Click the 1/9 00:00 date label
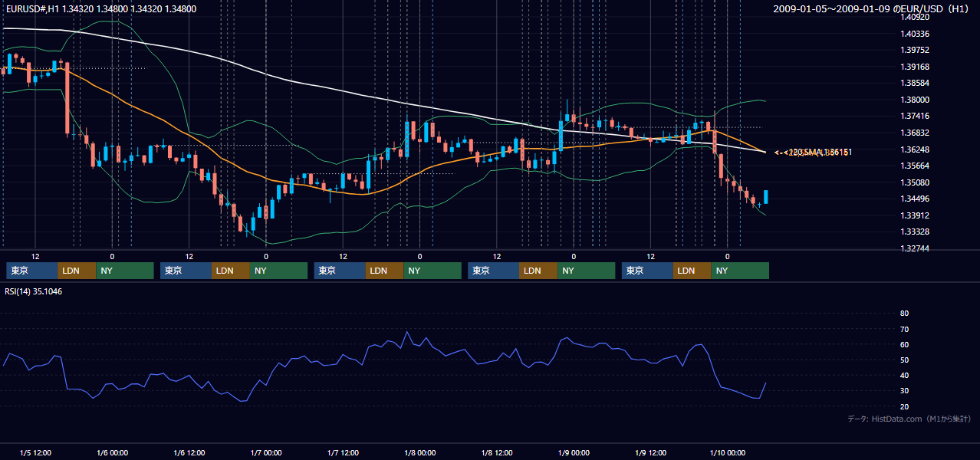 [574, 452]
